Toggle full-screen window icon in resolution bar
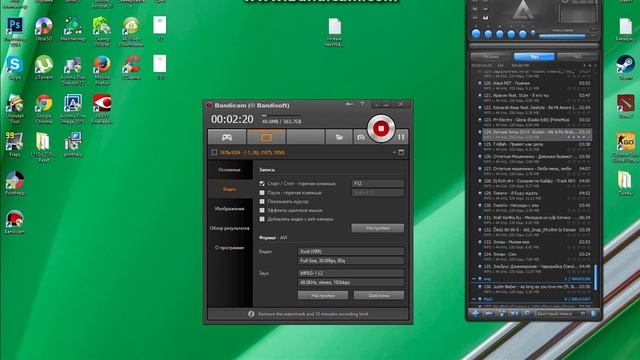The width and height of the screenshot is (640, 360). pyautogui.click(x=401, y=152)
